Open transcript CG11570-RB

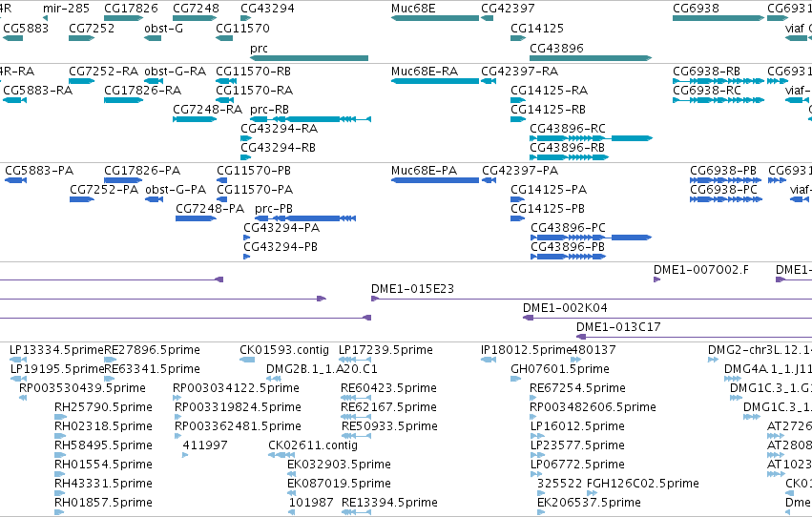(x=253, y=71)
